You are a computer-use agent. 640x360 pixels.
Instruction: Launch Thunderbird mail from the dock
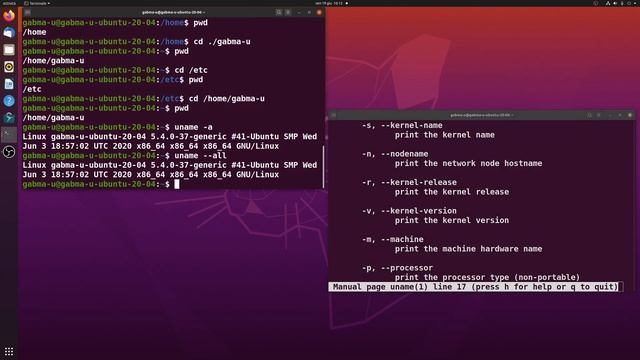pyautogui.click(x=9, y=33)
